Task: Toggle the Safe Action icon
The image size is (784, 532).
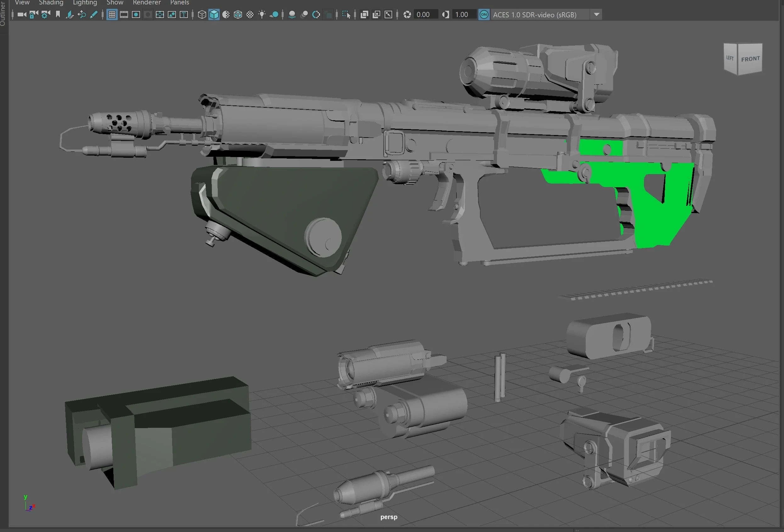Action: (172, 14)
